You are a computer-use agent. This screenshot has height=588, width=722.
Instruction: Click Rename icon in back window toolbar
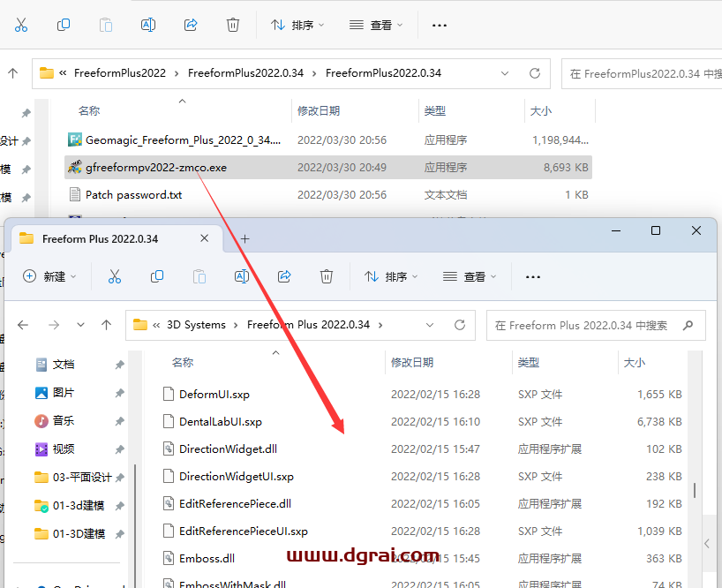coord(148,25)
